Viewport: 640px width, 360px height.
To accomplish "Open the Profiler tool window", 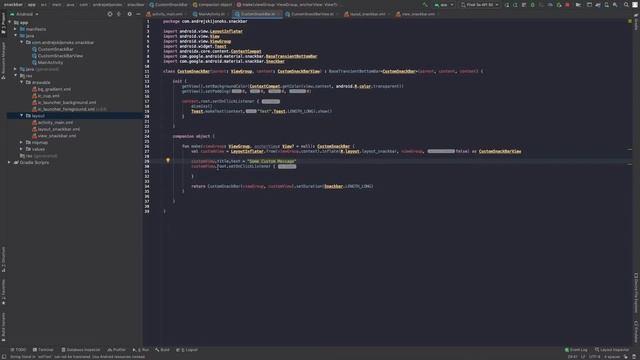I will (x=117, y=350).
